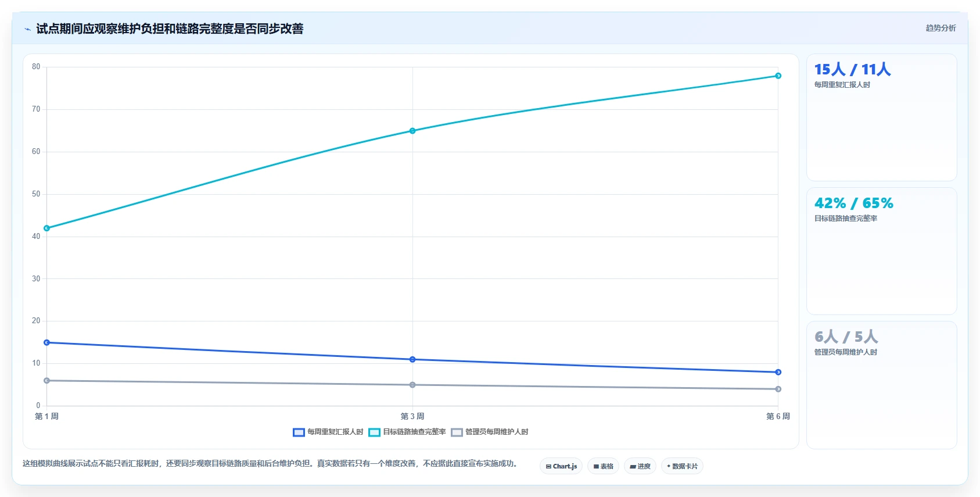Click the y-axis label 50

pos(36,194)
